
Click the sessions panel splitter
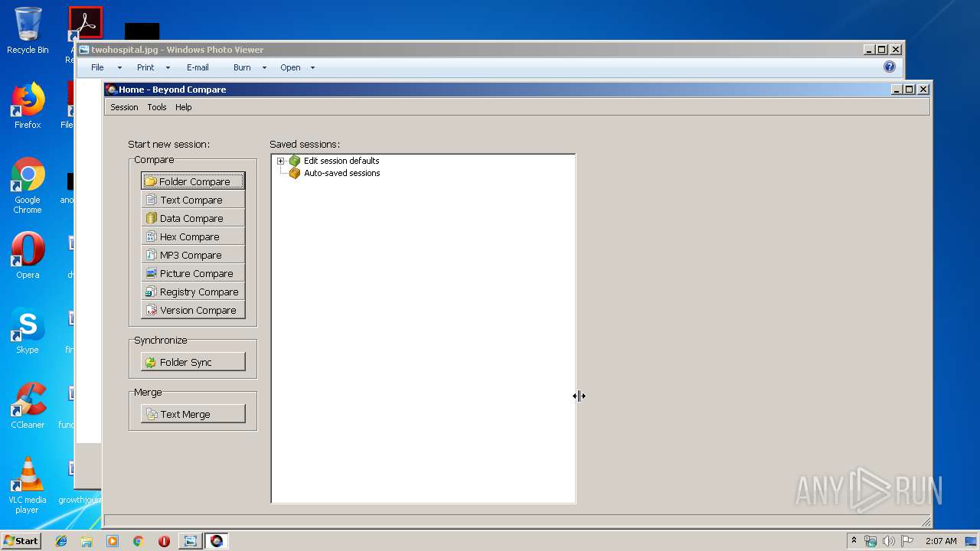coord(577,329)
